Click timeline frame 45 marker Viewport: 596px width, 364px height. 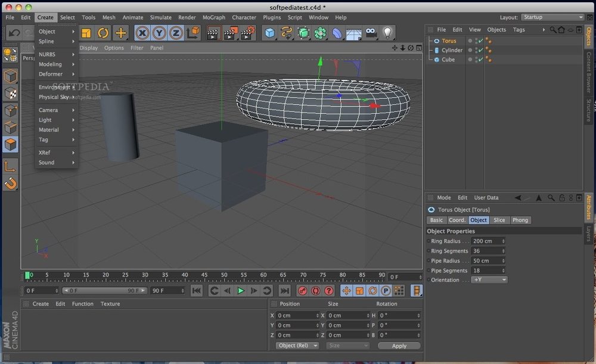(204, 275)
